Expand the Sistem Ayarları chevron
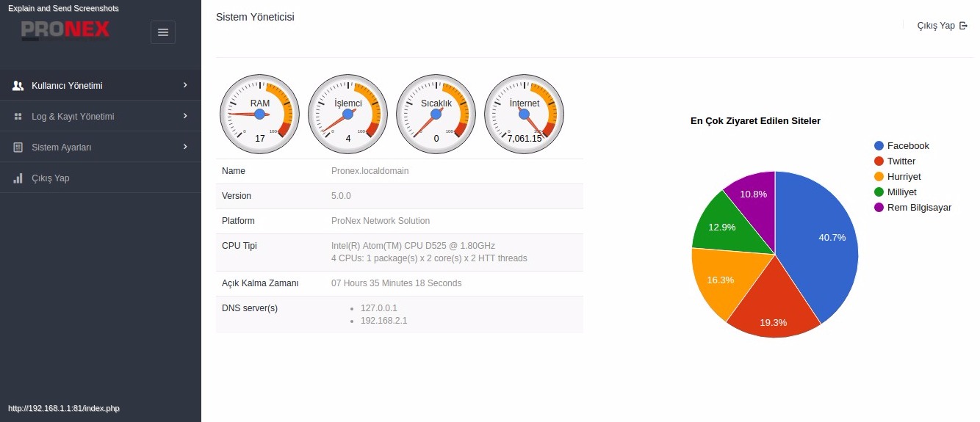This screenshot has height=422, width=980. coord(185,147)
